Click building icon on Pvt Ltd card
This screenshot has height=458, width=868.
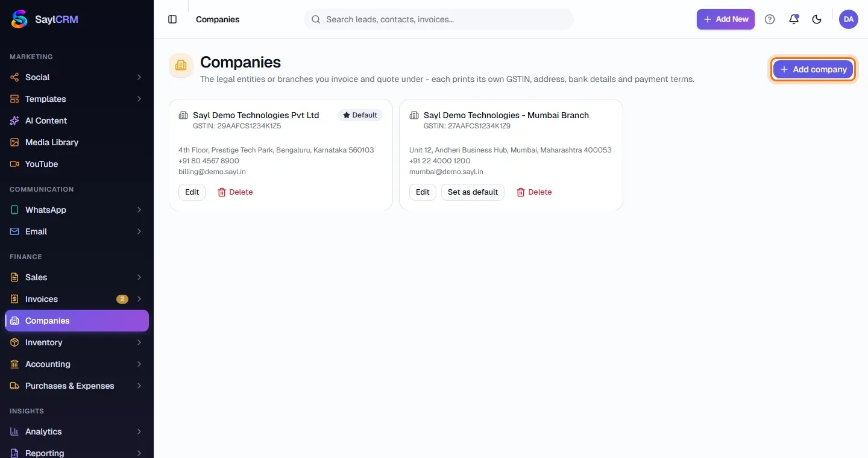(183, 115)
